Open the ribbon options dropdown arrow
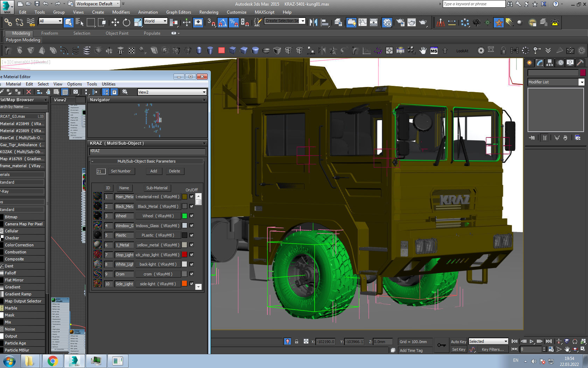Screen dimensions: 588x368 click(x=175, y=33)
